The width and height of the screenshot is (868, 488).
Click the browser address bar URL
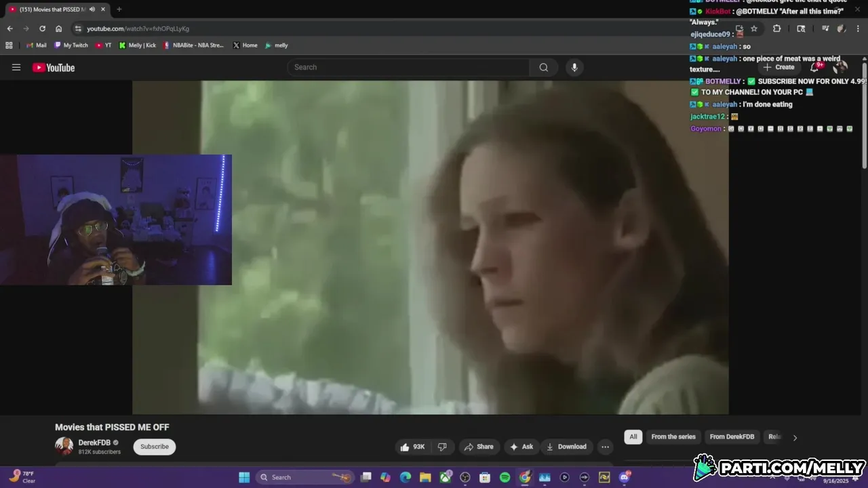[138, 28]
